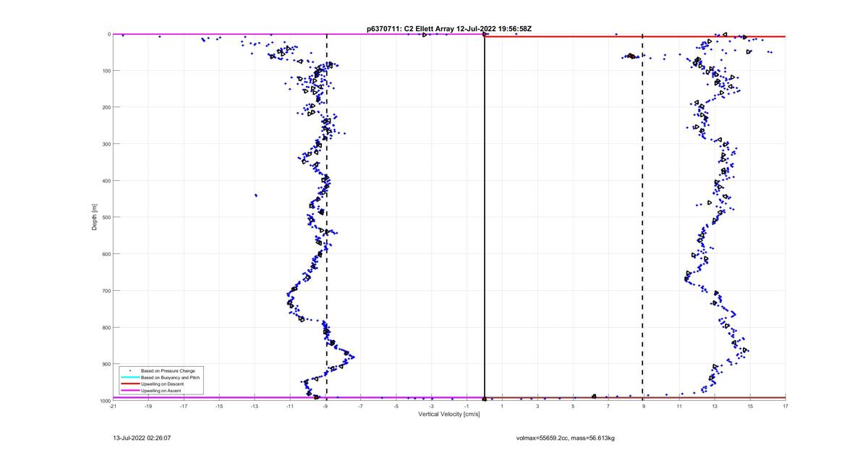
Task: Pick the cyan line sample in the legend
Action: click(x=129, y=378)
